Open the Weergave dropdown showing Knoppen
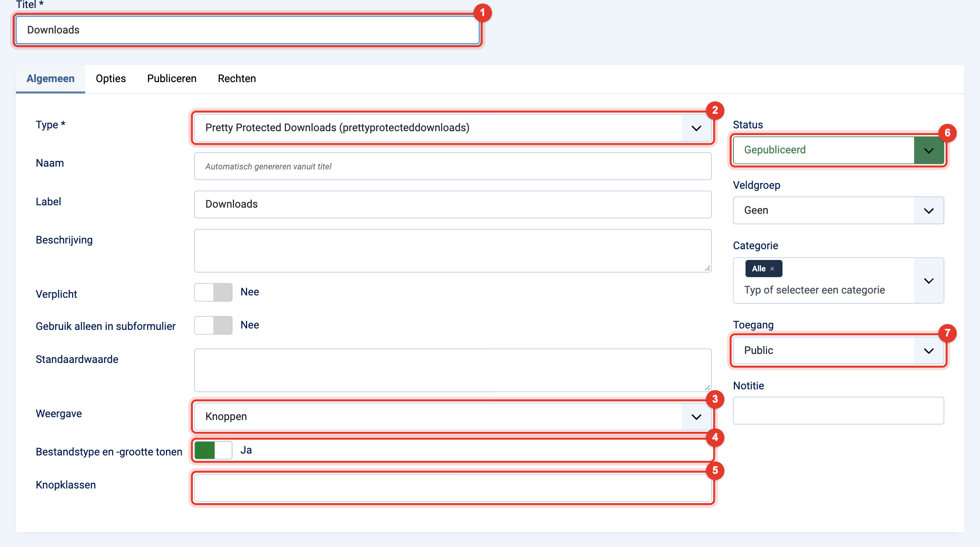Viewport: 980px width, 547px height. pos(452,417)
